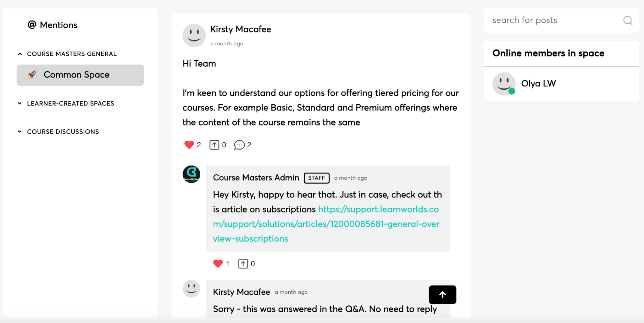
Task: Open Course Masters Admin avatar
Action: tap(192, 174)
